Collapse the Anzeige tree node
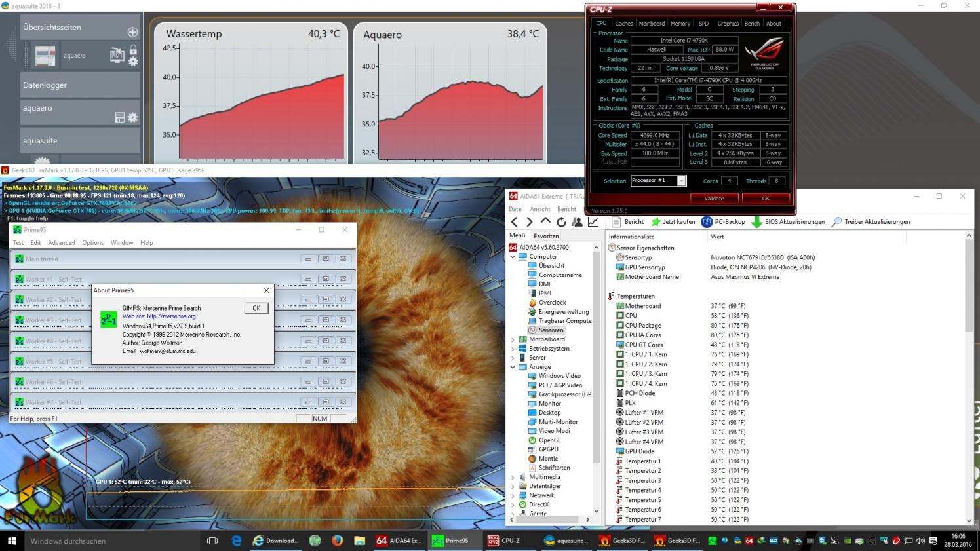980x551 pixels. tap(513, 367)
